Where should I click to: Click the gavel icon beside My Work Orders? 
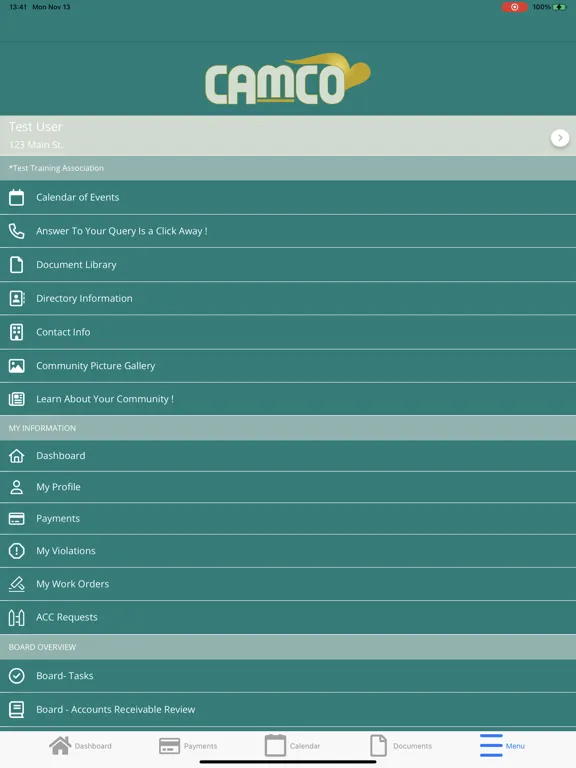16,584
